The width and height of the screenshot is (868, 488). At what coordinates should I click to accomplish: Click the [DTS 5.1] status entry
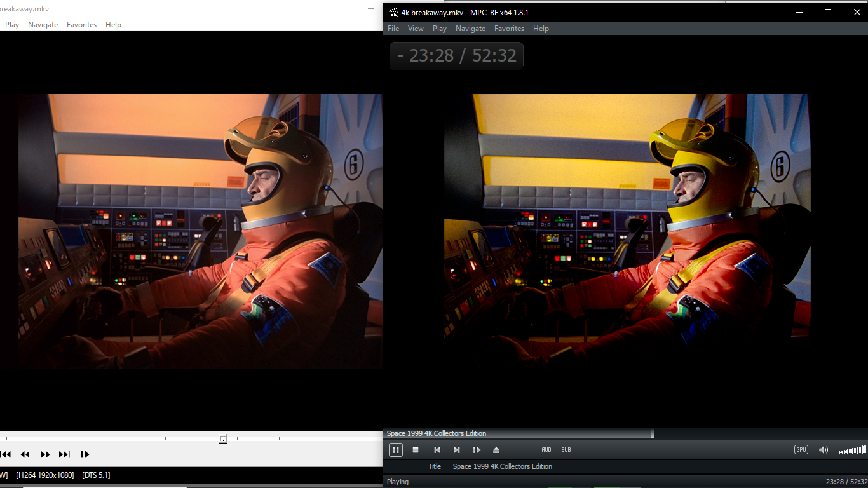[x=96, y=475]
